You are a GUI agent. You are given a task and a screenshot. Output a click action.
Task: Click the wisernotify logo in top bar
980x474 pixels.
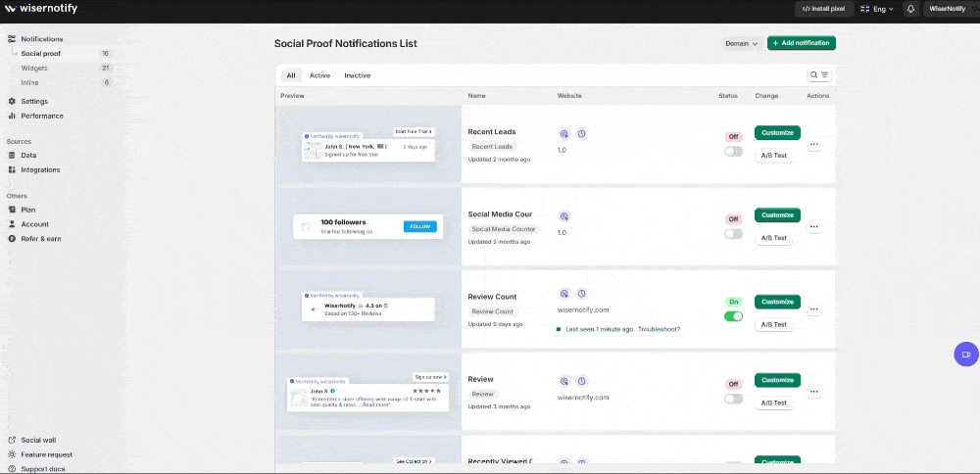[x=41, y=9]
